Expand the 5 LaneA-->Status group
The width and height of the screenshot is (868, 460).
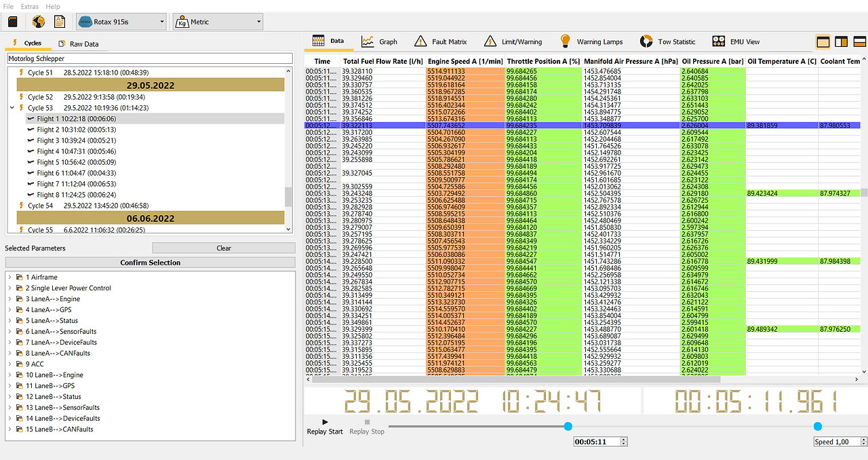click(x=10, y=321)
